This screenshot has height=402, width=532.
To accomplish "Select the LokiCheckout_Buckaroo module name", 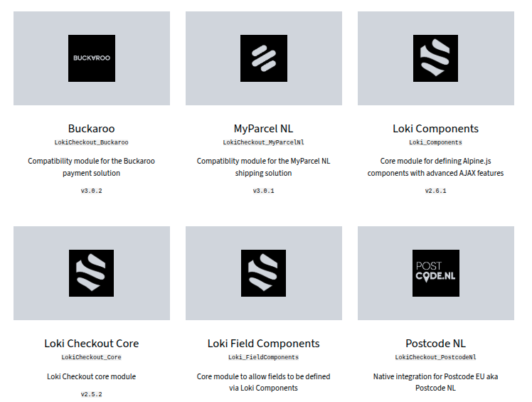I will 91,142.
